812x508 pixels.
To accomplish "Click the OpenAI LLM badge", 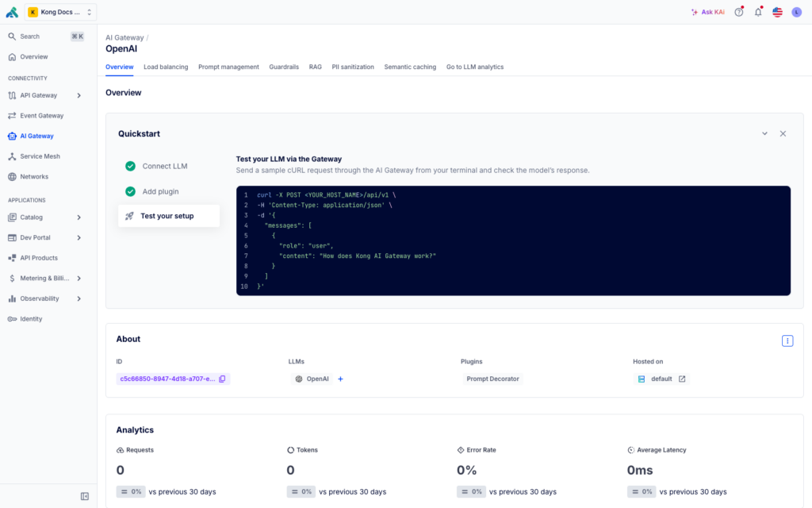I will point(312,379).
